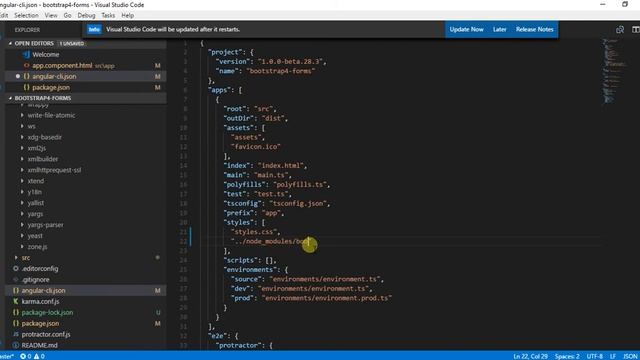Viewport: 640px width, 360px height.
Task: Open the Selection menu
Action: tap(26, 16)
